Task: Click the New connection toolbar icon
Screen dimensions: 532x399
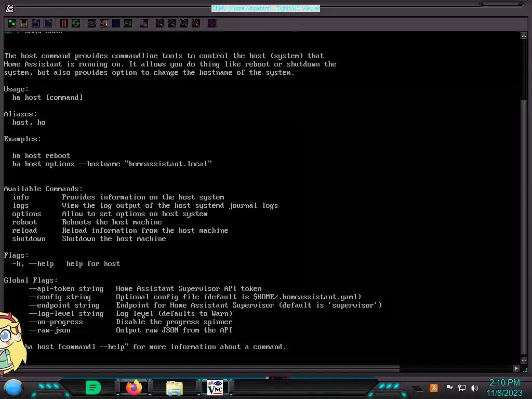Action: click(12, 23)
